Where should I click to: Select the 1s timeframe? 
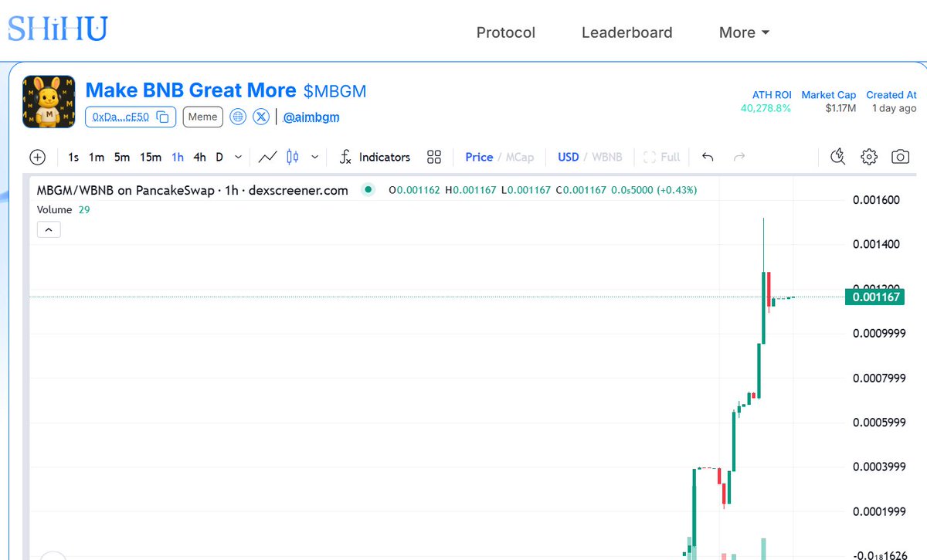click(x=73, y=157)
